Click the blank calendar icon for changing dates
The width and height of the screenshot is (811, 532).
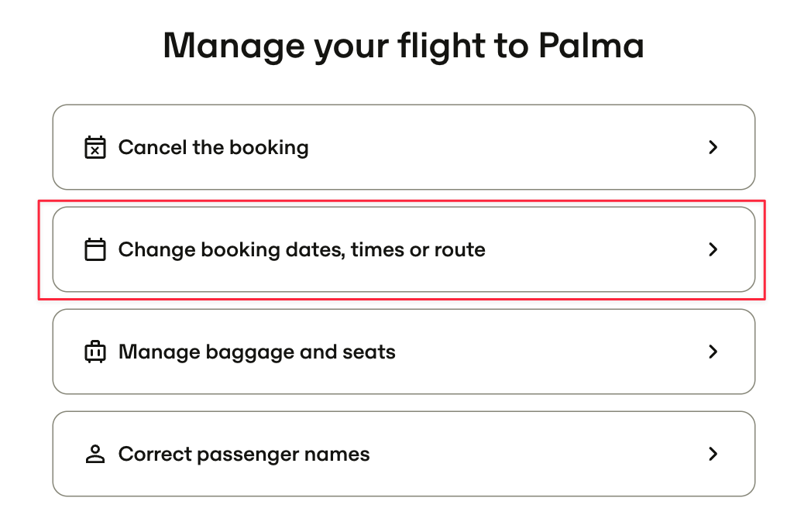click(95, 249)
